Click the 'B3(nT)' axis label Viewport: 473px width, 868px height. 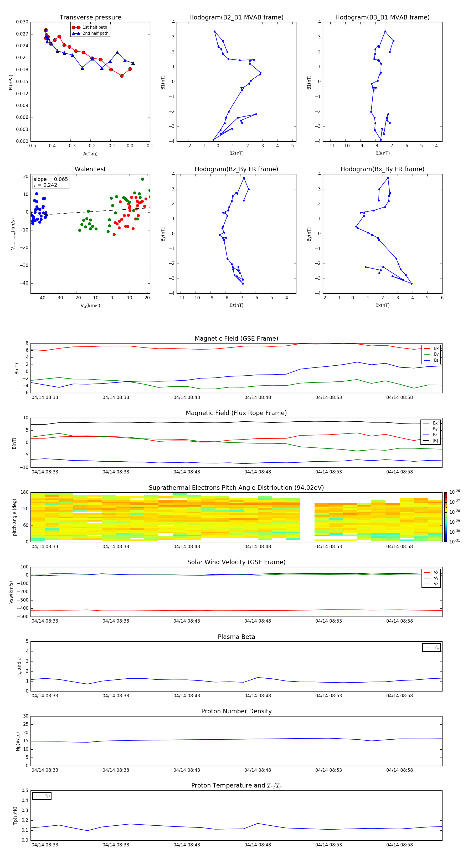[x=382, y=153]
